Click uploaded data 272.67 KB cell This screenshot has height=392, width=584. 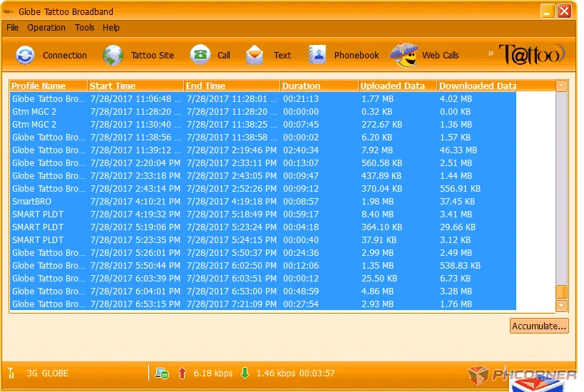click(381, 124)
